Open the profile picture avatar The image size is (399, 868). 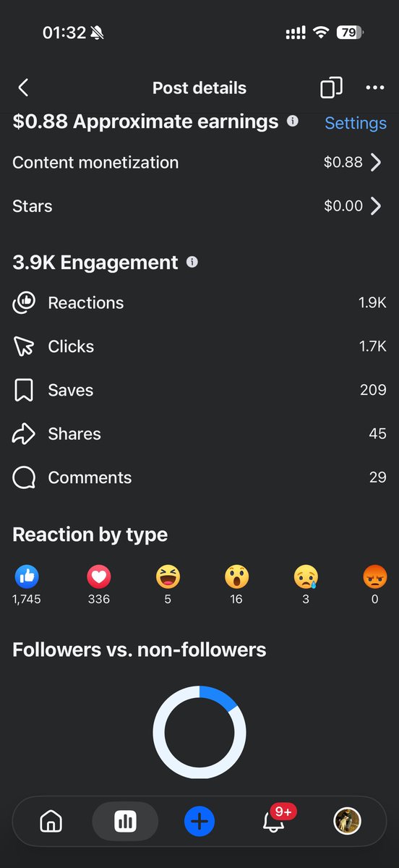347,821
